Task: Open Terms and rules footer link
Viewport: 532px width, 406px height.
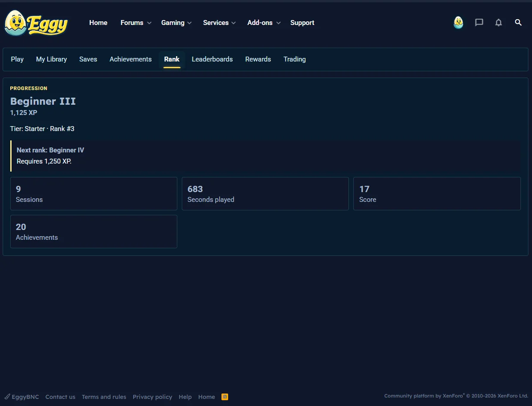Action: pyautogui.click(x=104, y=397)
